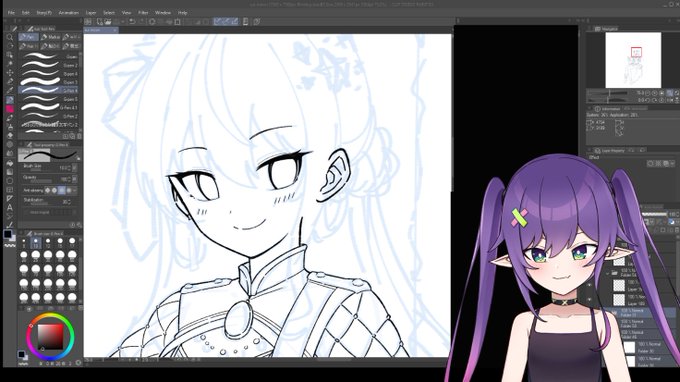Open the Animation menu
The width and height of the screenshot is (680, 382).
[69, 13]
